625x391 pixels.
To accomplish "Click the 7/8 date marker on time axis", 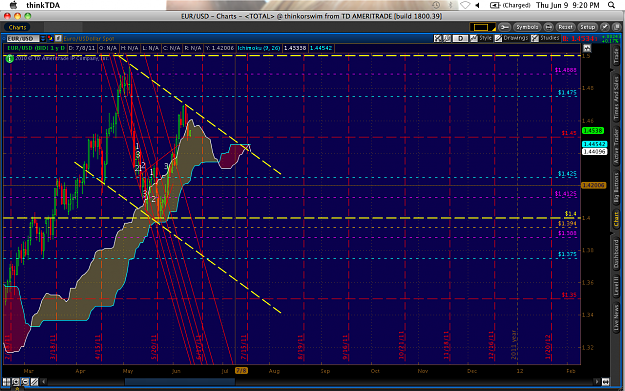I will [x=241, y=371].
